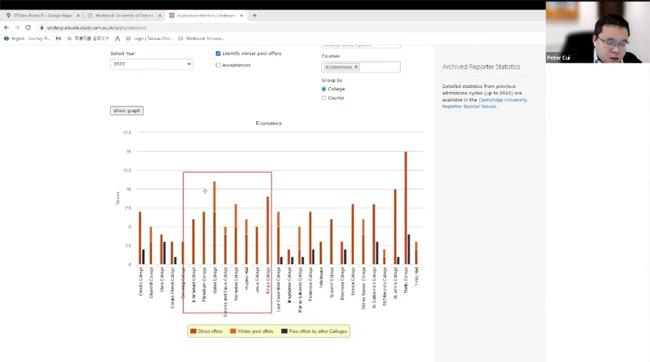Select the Course group-by radio button

[x=324, y=98]
